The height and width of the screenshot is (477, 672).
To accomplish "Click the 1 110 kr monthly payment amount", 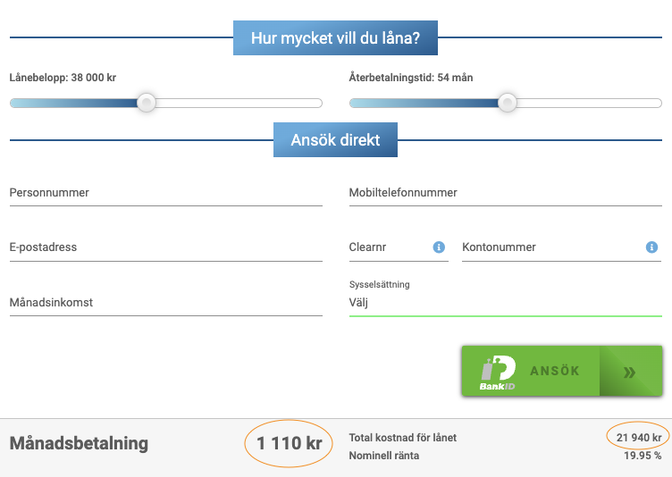I will (289, 443).
